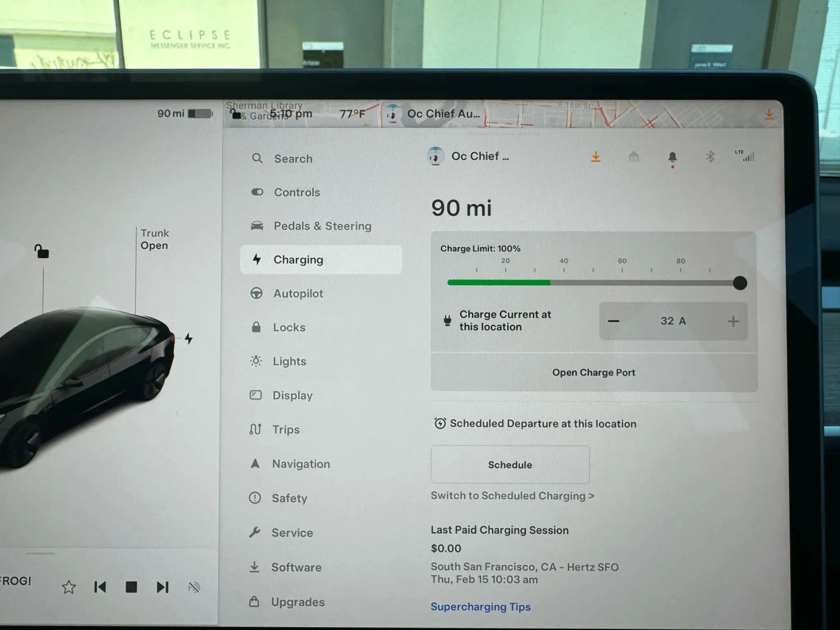Favorite the current track with star icon
The width and height of the screenshot is (840, 630).
(x=69, y=587)
